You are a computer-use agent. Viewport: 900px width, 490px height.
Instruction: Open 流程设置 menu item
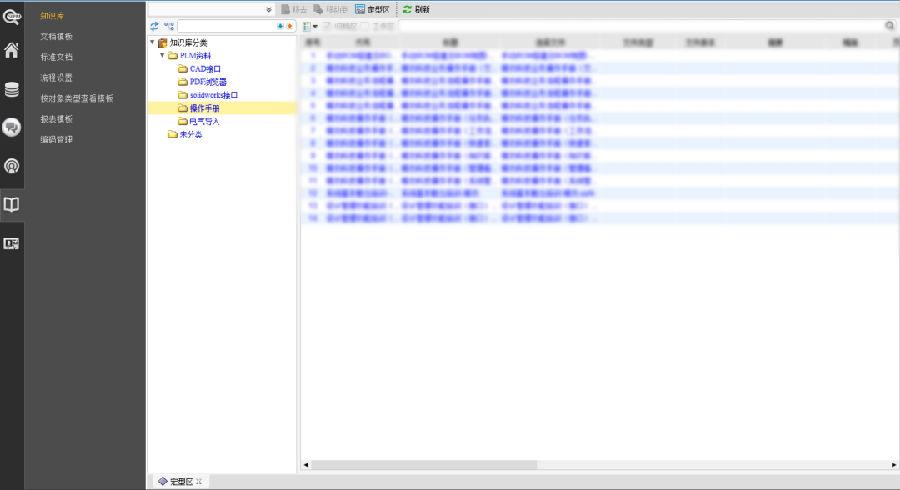tap(56, 77)
